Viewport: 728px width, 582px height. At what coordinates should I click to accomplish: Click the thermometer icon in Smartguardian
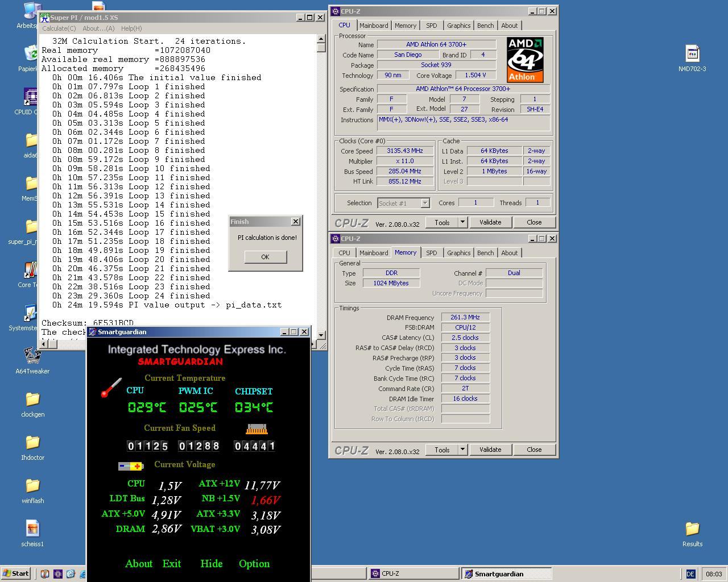[x=111, y=387]
